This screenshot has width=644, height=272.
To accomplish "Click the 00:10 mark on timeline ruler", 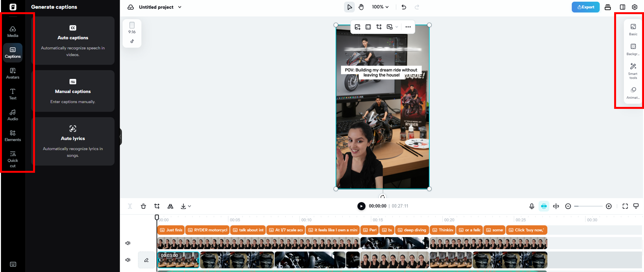I will pyautogui.click(x=306, y=220).
